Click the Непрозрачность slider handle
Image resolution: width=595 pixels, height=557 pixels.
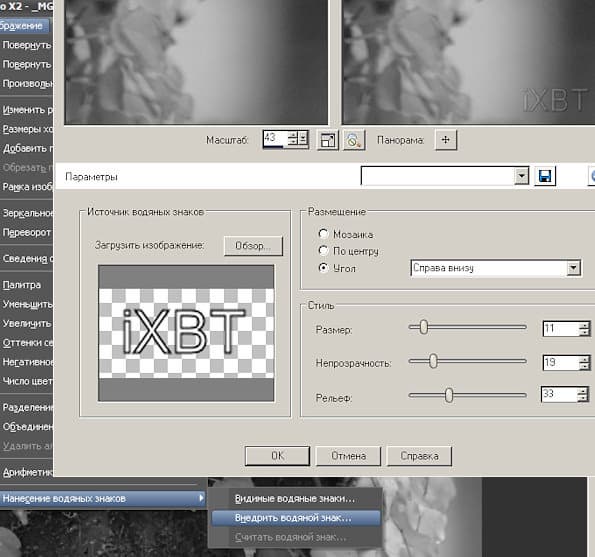[x=433, y=361]
